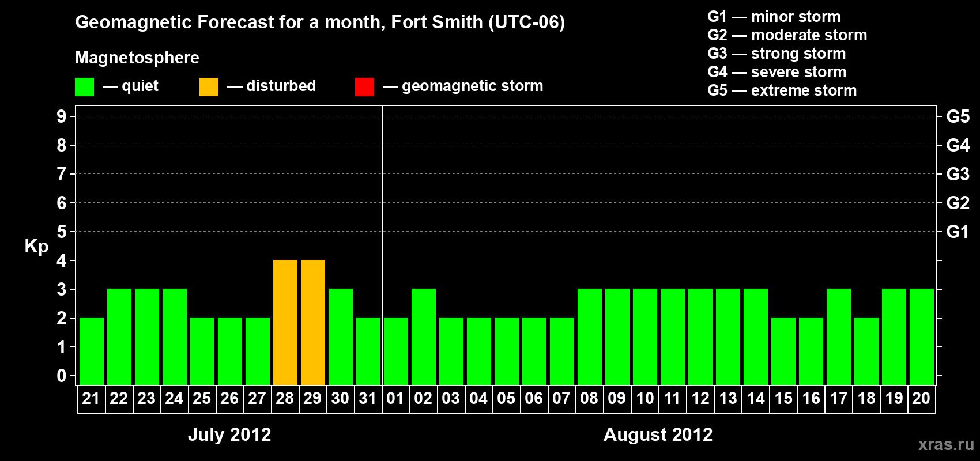980x461 pixels.
Task: Click date label 17 on the axis
Action: point(838,398)
